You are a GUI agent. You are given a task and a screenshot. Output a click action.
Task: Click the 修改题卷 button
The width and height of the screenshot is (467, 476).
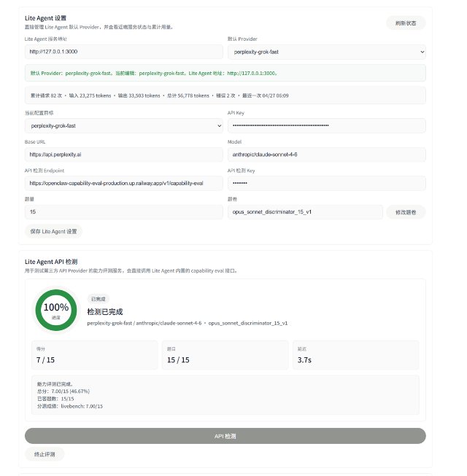[406, 212]
